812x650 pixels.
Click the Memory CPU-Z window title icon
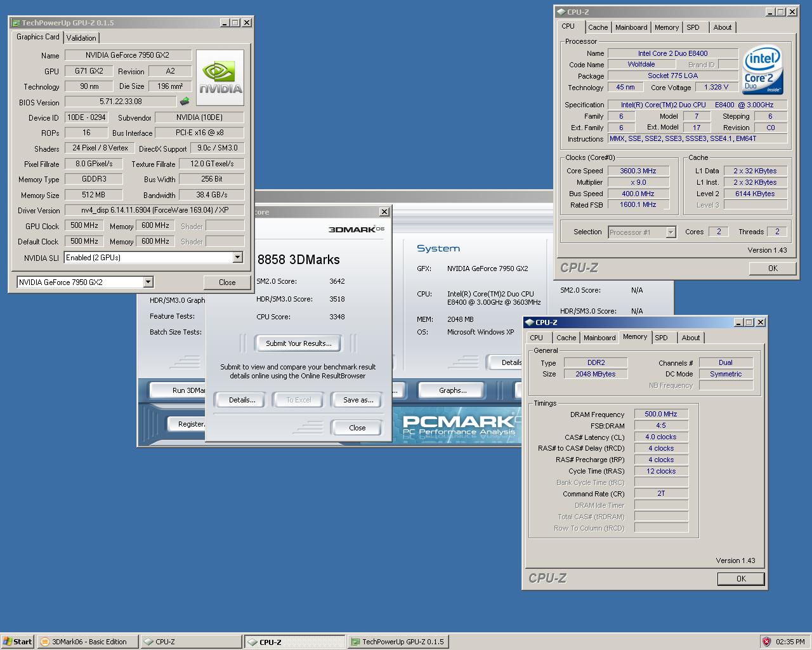[529, 322]
